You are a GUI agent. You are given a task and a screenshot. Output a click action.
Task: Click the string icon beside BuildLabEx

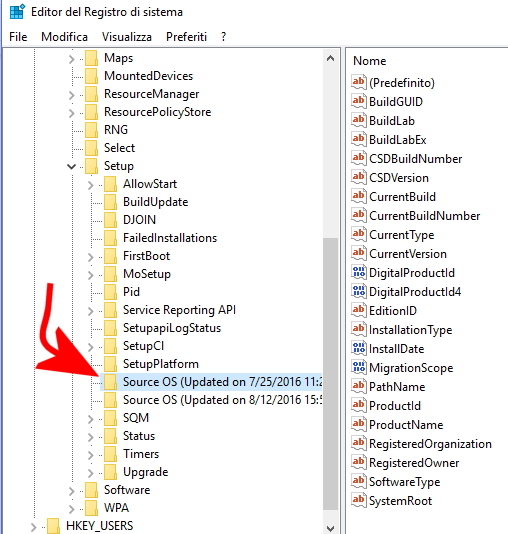pos(359,139)
